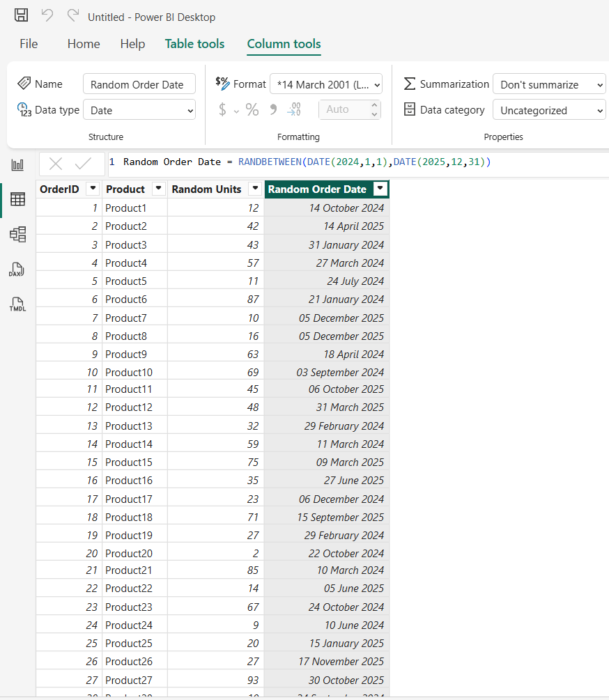Click the decimal places icon
Image resolution: width=609 pixels, height=700 pixels.
click(294, 109)
